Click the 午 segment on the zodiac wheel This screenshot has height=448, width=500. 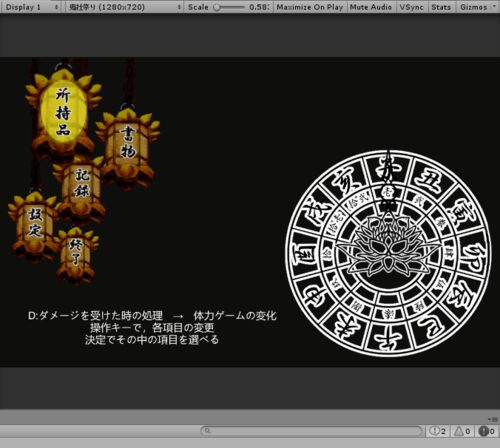(388, 337)
